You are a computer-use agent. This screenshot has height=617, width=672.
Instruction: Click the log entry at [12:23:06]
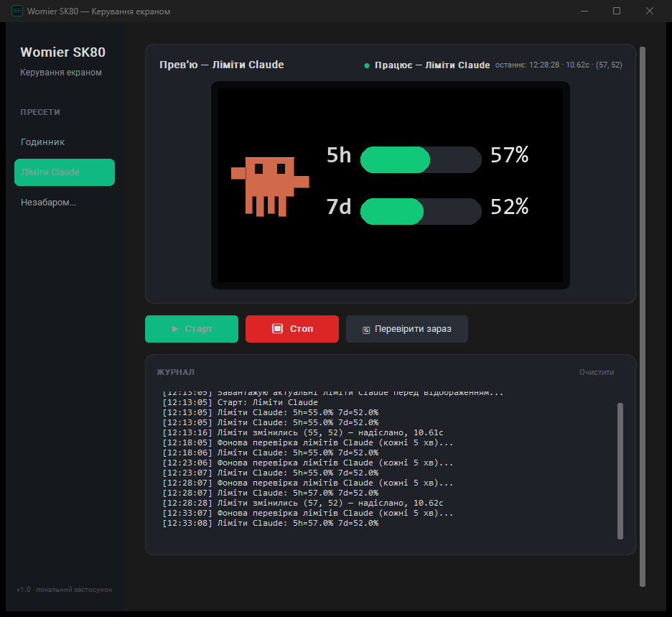pyautogui.click(x=308, y=463)
